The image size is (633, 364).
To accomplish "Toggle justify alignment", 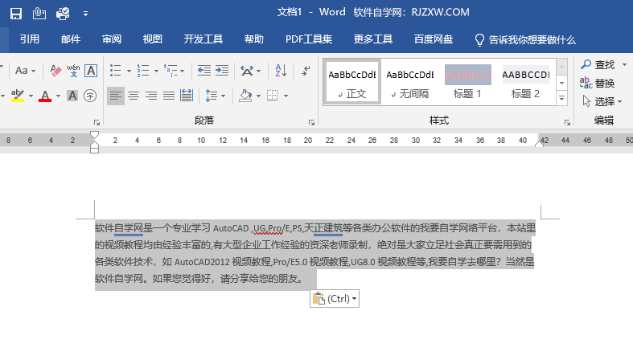I will (x=169, y=96).
